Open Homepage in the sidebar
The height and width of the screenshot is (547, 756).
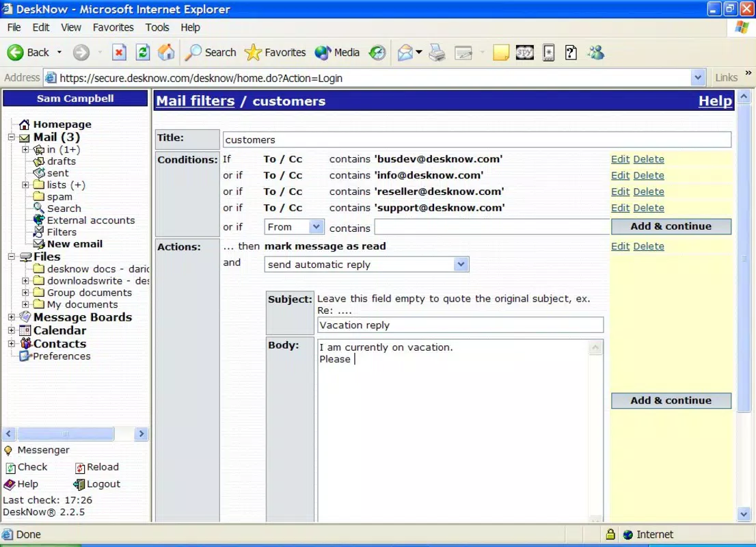(x=62, y=124)
